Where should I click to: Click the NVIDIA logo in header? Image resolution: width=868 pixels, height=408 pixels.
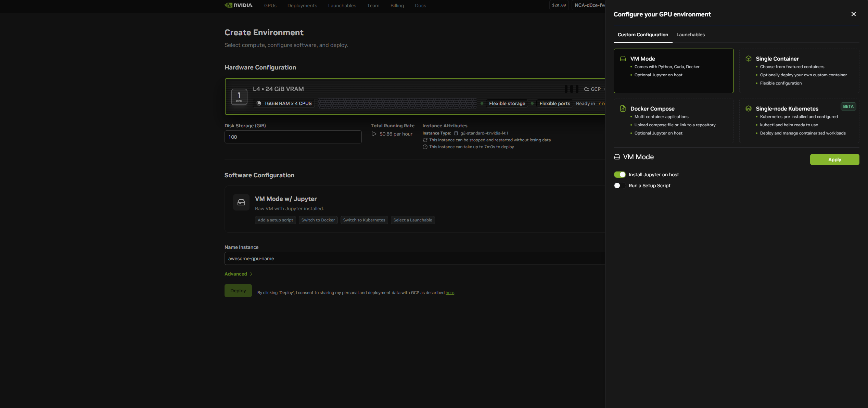point(239,5)
